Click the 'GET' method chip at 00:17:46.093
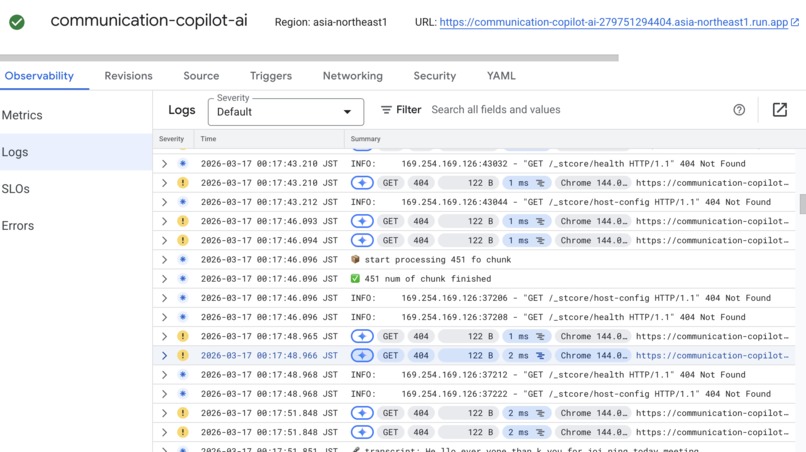Viewport: 806px width, 452px height. pyautogui.click(x=390, y=221)
